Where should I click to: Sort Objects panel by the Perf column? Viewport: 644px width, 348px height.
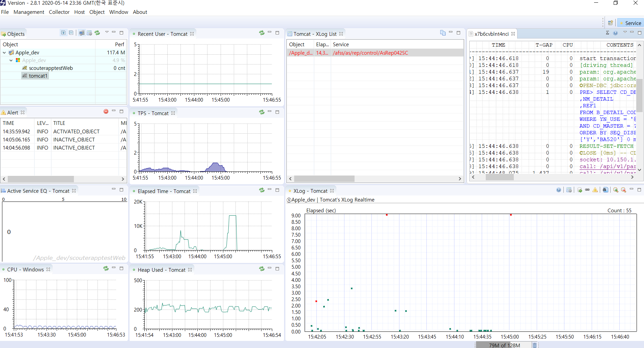111,45
